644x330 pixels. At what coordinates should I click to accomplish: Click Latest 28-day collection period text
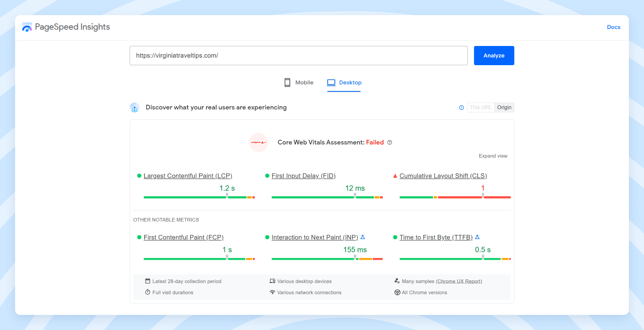187,281
